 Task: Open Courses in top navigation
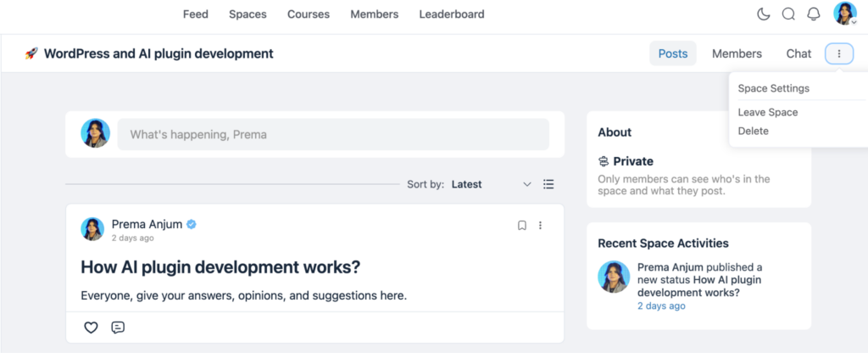click(309, 14)
